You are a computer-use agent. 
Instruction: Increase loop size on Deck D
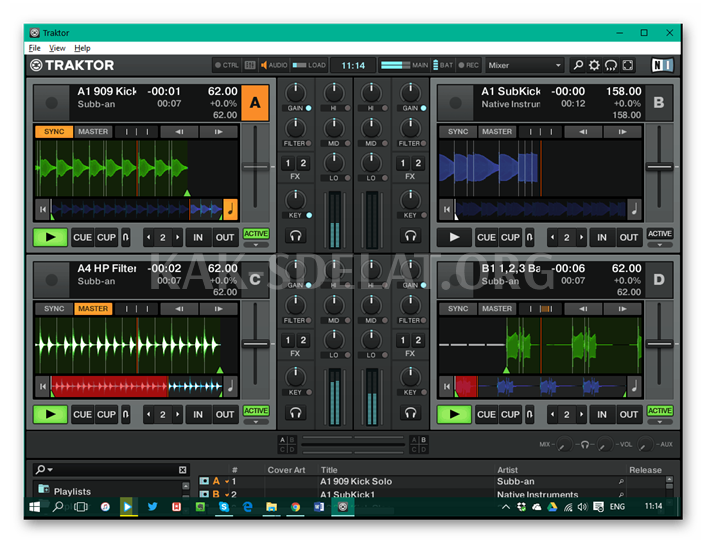(x=581, y=414)
